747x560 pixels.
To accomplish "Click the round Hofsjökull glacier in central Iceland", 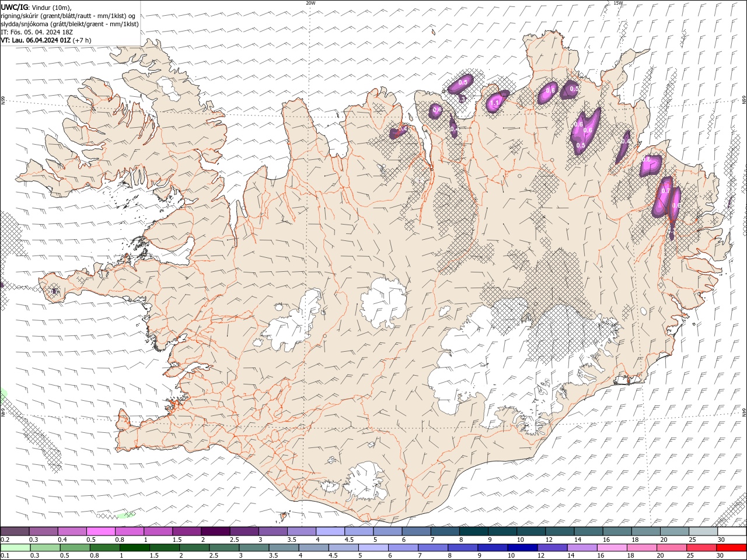I will pos(383,303).
